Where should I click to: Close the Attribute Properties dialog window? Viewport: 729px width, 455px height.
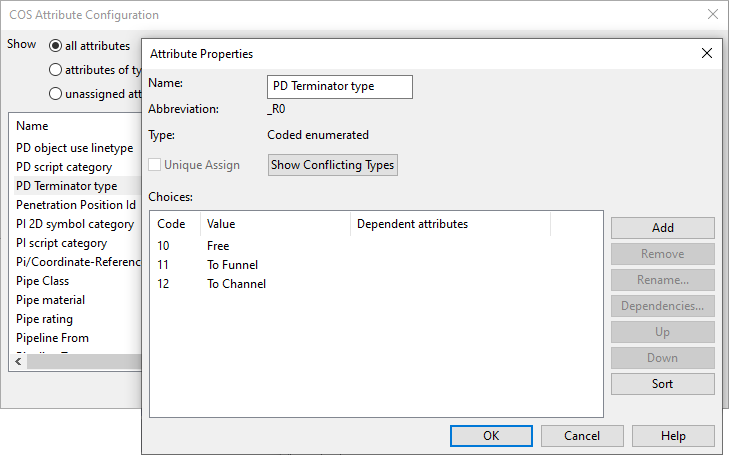point(707,54)
